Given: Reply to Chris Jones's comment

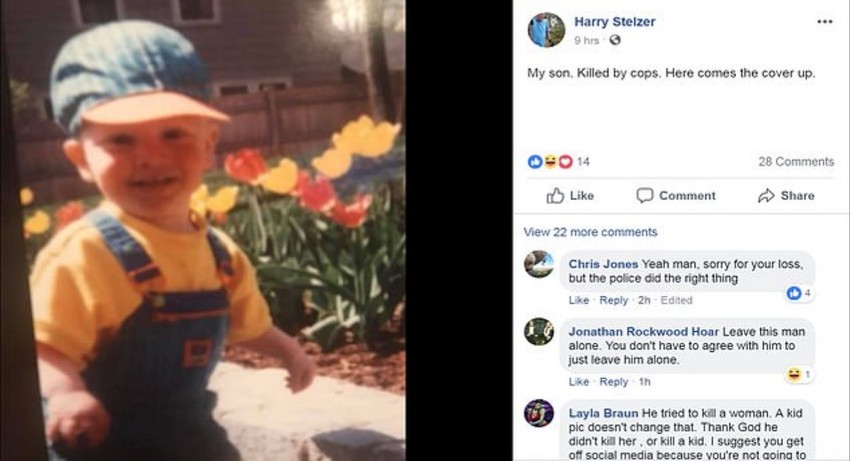Looking at the screenshot, I should [x=614, y=300].
